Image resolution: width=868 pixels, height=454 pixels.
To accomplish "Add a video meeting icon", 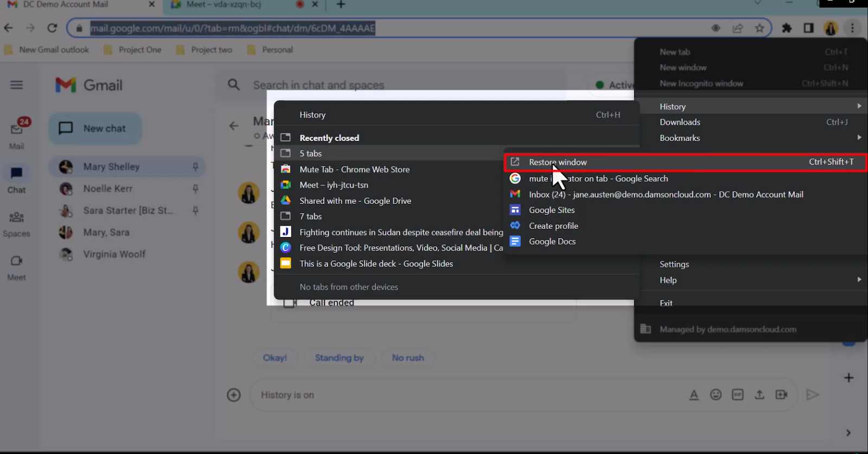I will (x=782, y=395).
